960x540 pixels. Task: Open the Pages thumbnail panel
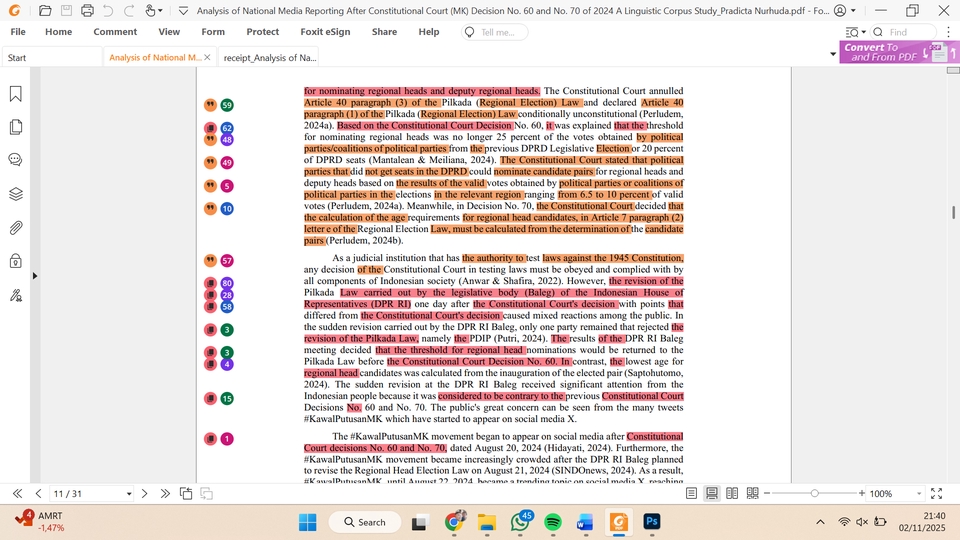click(16, 127)
